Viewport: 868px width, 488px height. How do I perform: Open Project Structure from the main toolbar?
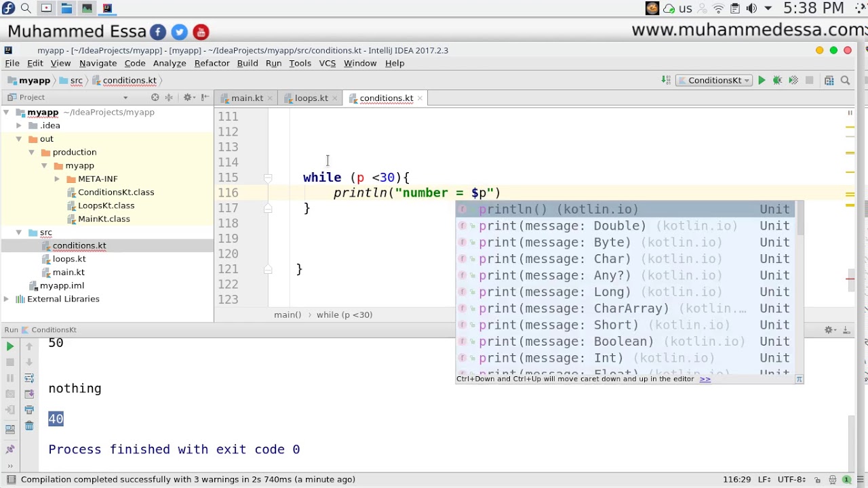click(829, 80)
